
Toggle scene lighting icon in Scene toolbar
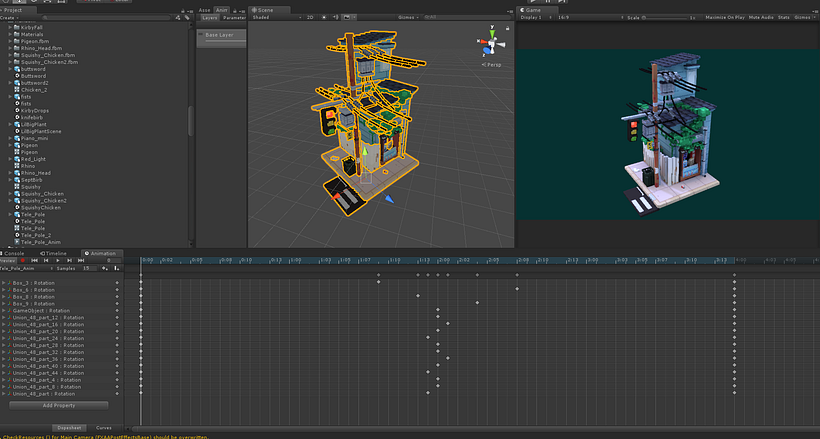324,17
